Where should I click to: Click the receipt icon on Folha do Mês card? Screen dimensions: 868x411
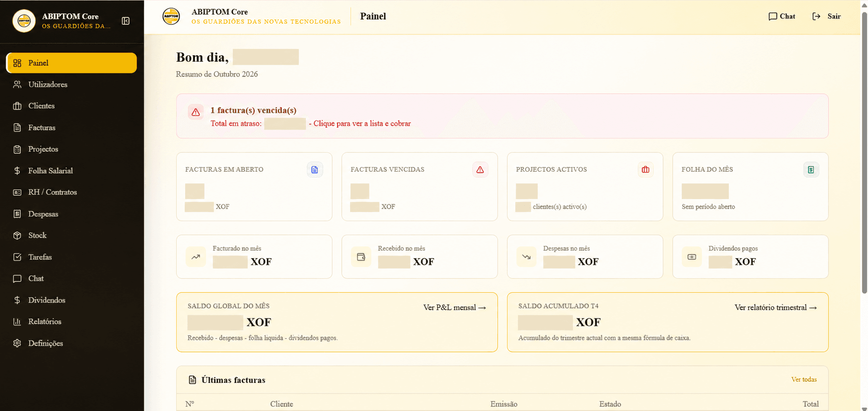[811, 170]
